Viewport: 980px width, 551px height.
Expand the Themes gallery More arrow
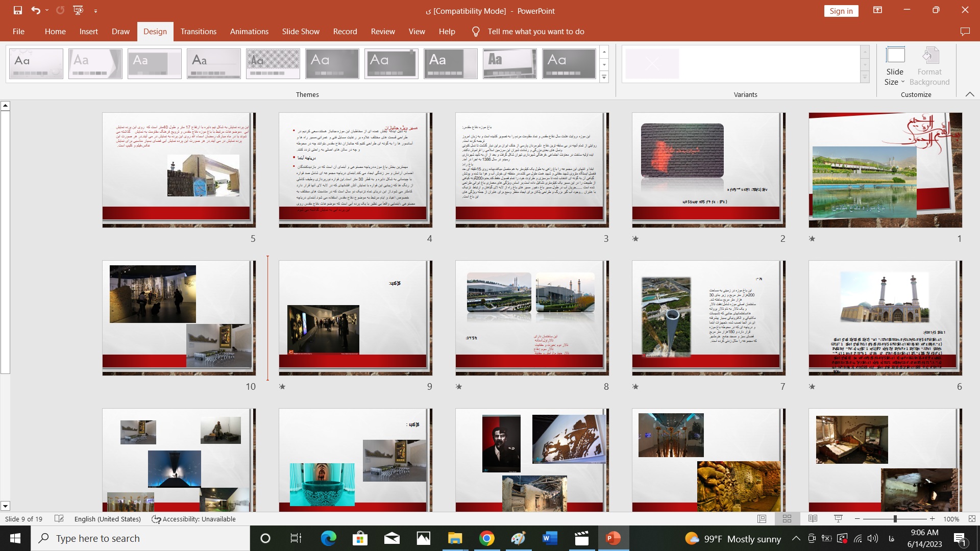pos(604,78)
